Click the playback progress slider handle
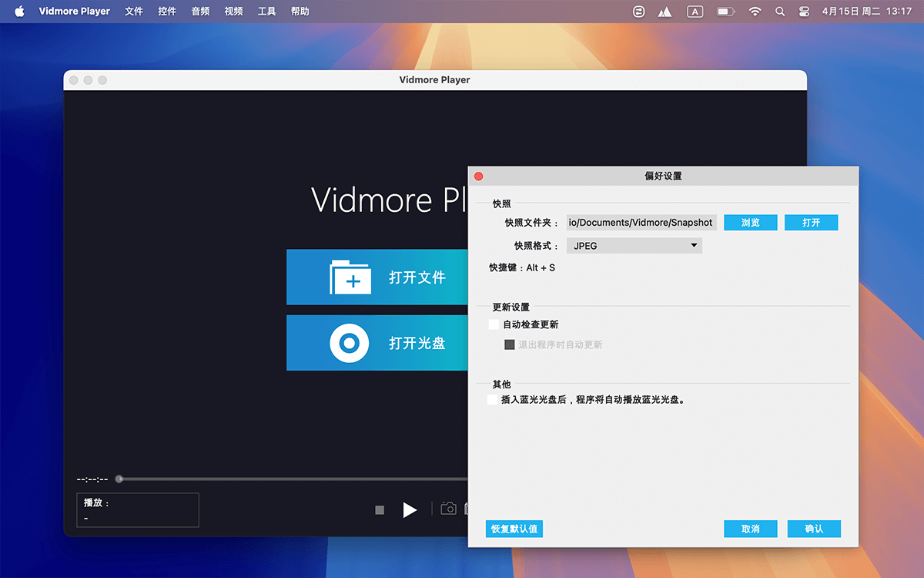 coord(119,479)
